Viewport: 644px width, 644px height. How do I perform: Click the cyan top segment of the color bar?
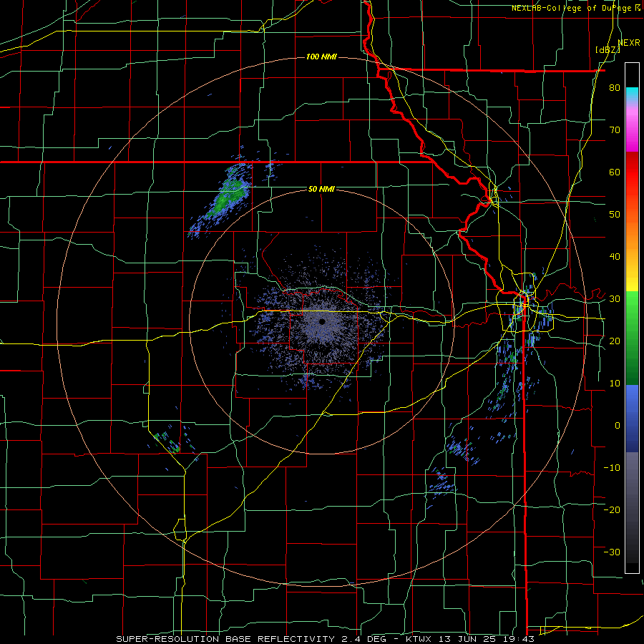pyautogui.click(x=632, y=94)
